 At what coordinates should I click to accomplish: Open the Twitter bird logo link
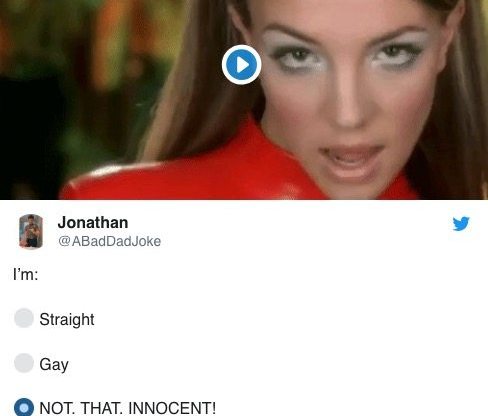(x=461, y=224)
